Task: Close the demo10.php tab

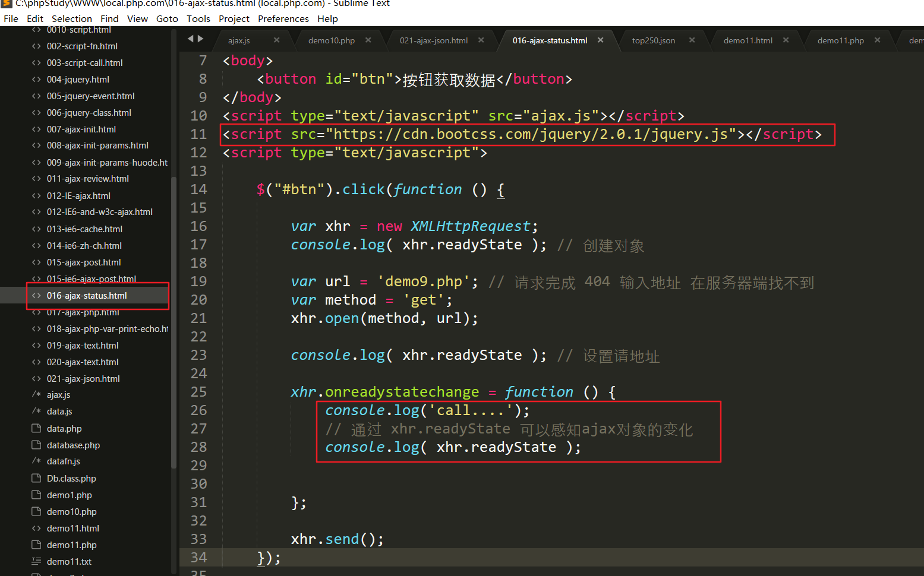Action: [368, 40]
